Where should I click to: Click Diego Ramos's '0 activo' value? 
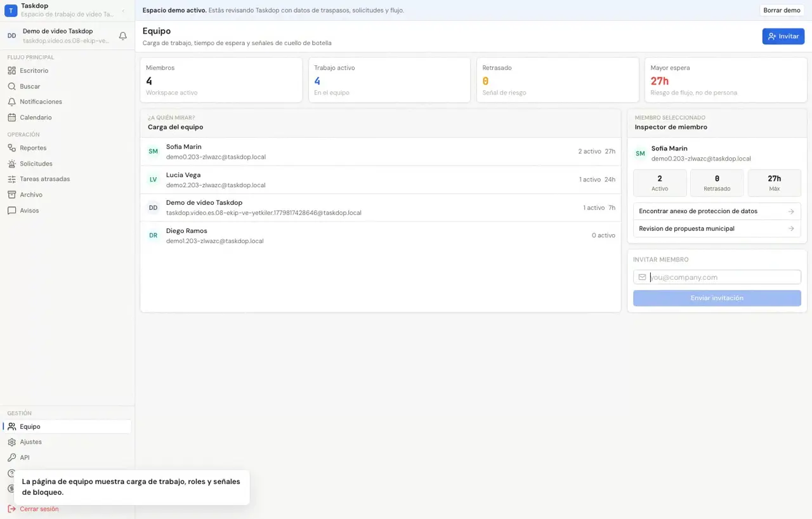(603, 235)
